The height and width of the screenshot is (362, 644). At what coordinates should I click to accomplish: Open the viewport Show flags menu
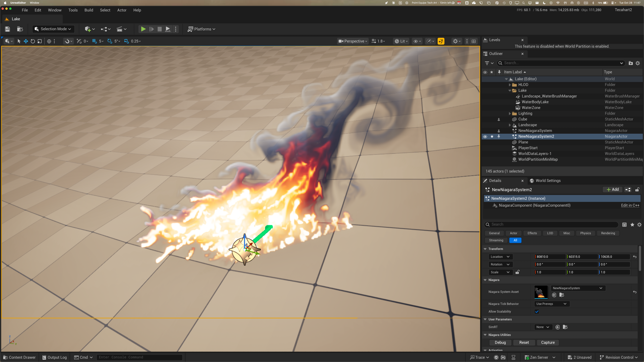[417, 41]
